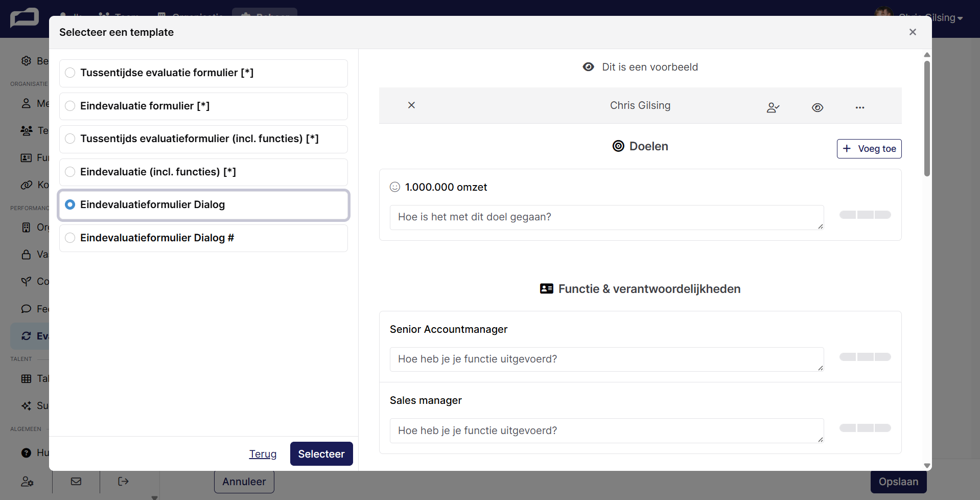
Task: Set the rating bar for Sales manager
Action: (865, 428)
